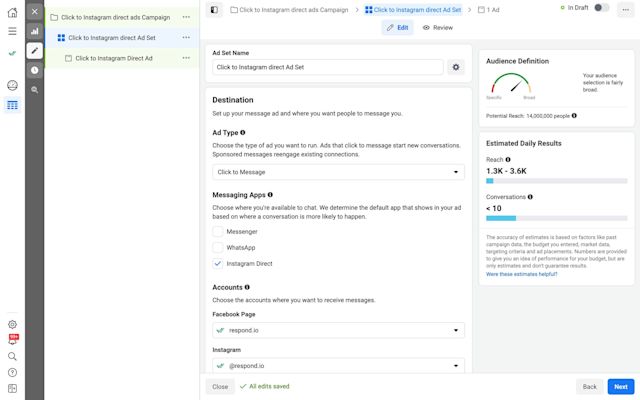This screenshot has height=400, width=640.
Task: Click the audience definition gauge meter
Action: tap(511, 85)
